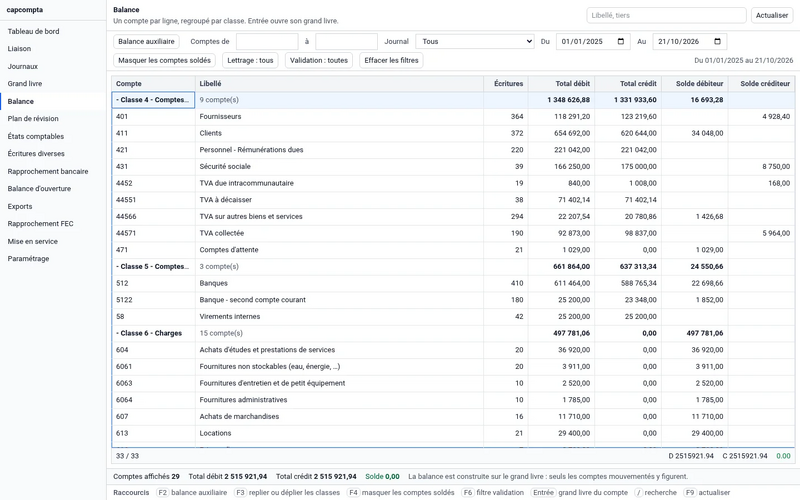Select the 471 Comptes d'attente row
Image resolution: width=800 pixels, height=500 pixels.
(453, 250)
